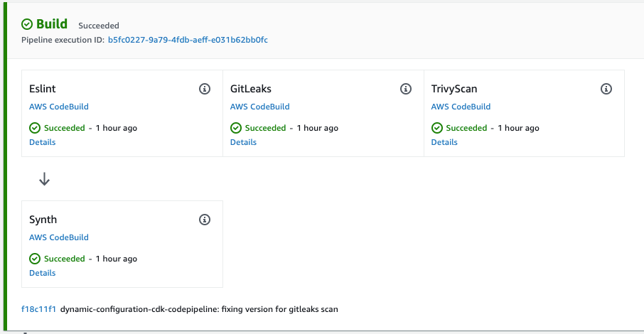Viewport: 644px width, 334px height.
Task: View Details for TrivyScan action
Action: (x=444, y=142)
